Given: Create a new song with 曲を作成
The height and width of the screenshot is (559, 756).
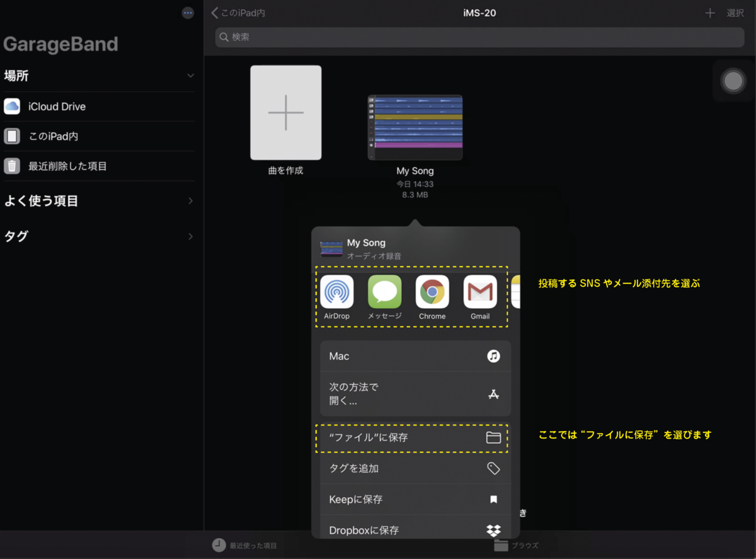Looking at the screenshot, I should pyautogui.click(x=286, y=113).
